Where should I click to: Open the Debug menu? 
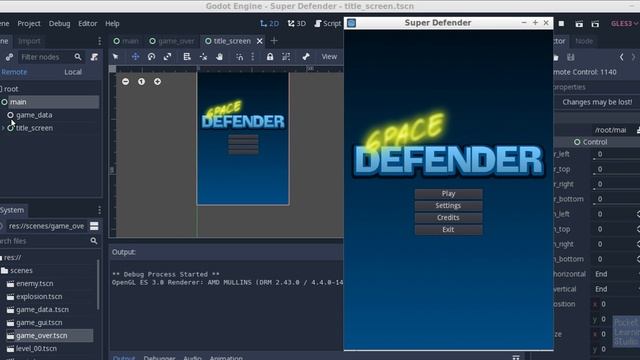pyautogui.click(x=60, y=24)
